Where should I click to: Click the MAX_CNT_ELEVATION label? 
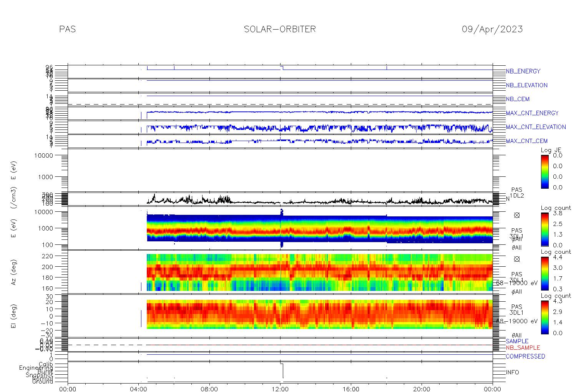tap(536, 127)
